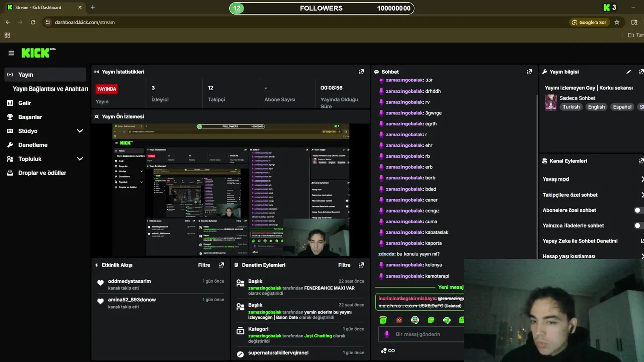644x362 pixels.
Task: Click the purple microphone in message box
Action: point(387,334)
